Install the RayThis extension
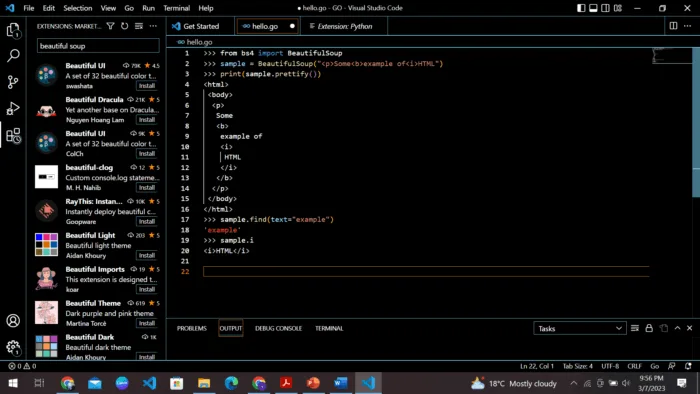The width and height of the screenshot is (700, 394). pyautogui.click(x=146, y=221)
